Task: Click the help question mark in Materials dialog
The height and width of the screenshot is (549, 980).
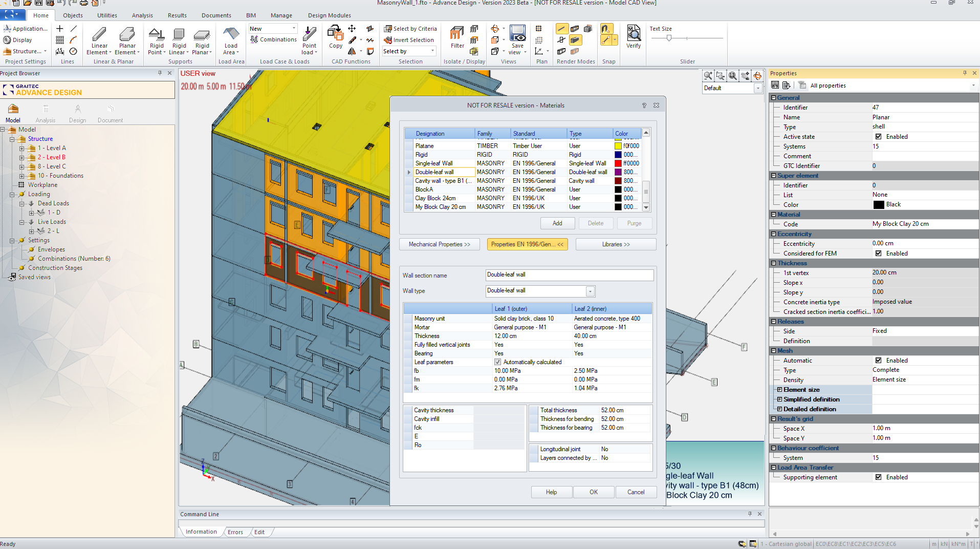Action: coord(644,105)
